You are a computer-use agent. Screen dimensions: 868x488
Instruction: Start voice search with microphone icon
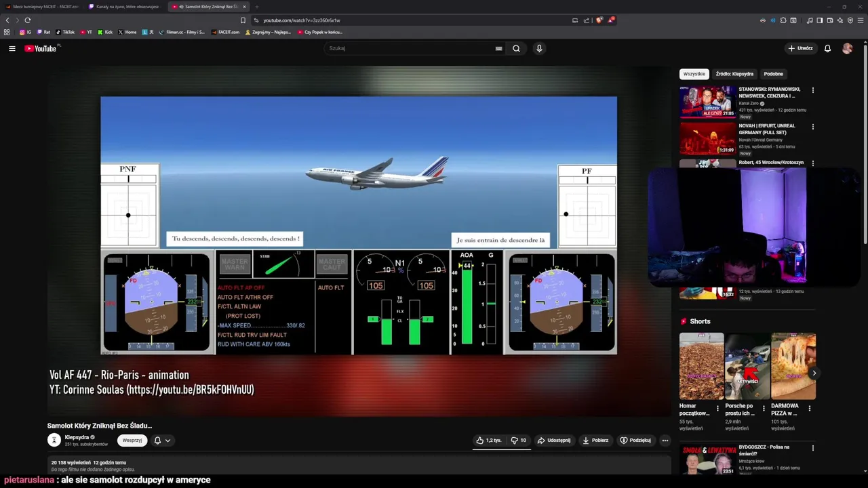click(539, 48)
